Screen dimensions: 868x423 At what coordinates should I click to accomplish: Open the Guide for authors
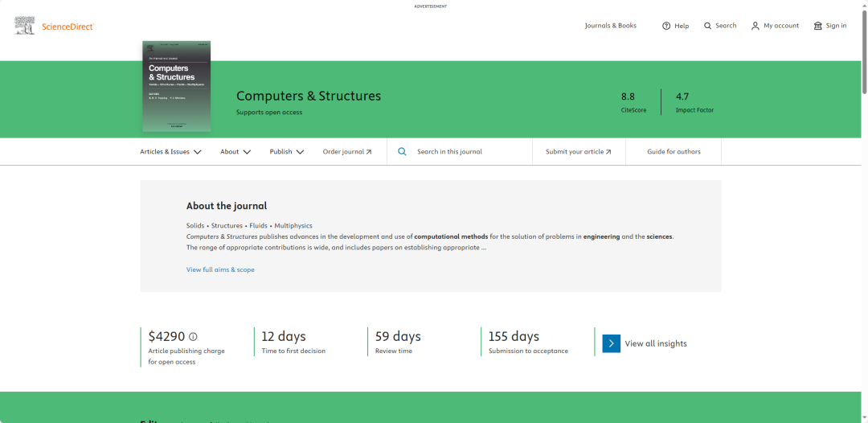tap(674, 152)
